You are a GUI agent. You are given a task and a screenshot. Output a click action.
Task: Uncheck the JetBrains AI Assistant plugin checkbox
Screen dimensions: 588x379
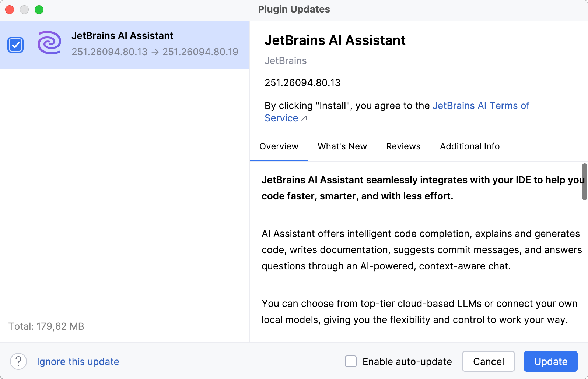15,45
